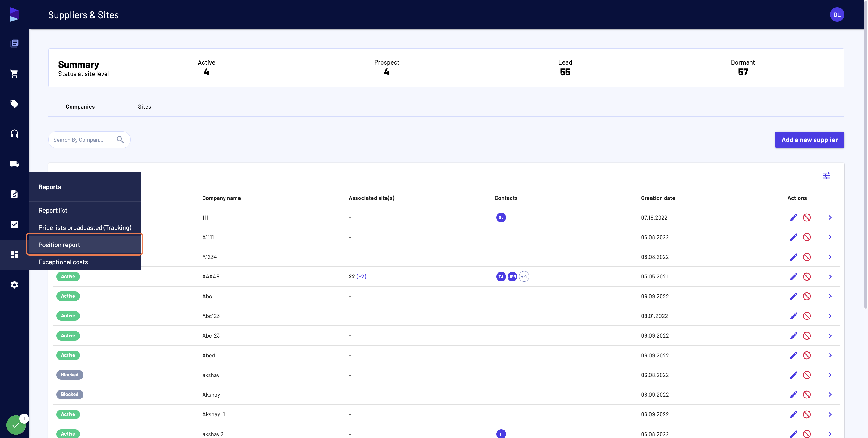Open Position report menu item
The height and width of the screenshot is (438, 868).
coord(85,245)
